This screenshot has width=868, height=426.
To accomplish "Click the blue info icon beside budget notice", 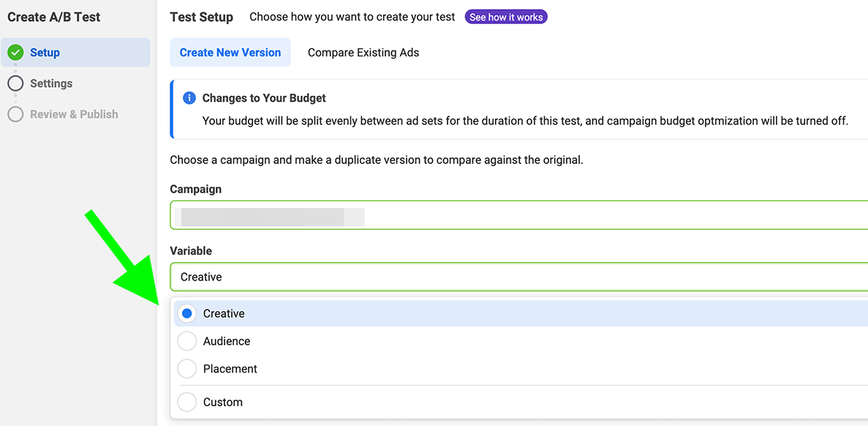I will pos(189,98).
